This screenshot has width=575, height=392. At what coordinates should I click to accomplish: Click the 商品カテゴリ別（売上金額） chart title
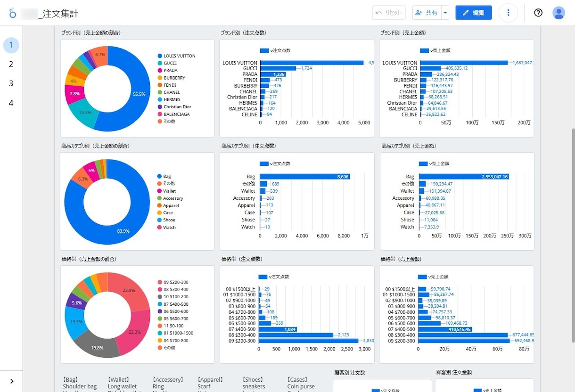(x=409, y=146)
